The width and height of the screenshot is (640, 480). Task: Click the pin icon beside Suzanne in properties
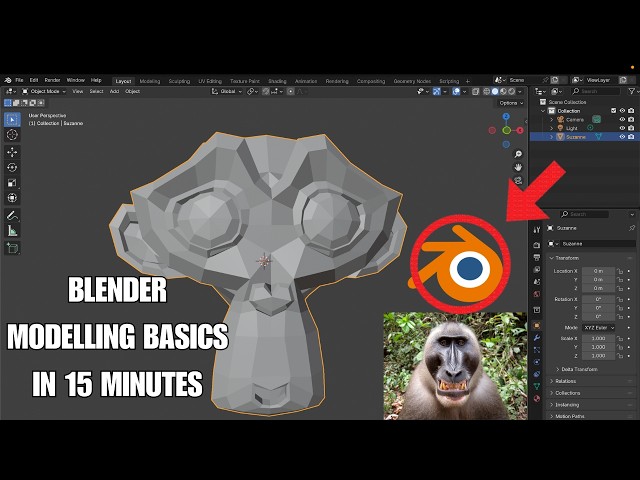tap(632, 228)
